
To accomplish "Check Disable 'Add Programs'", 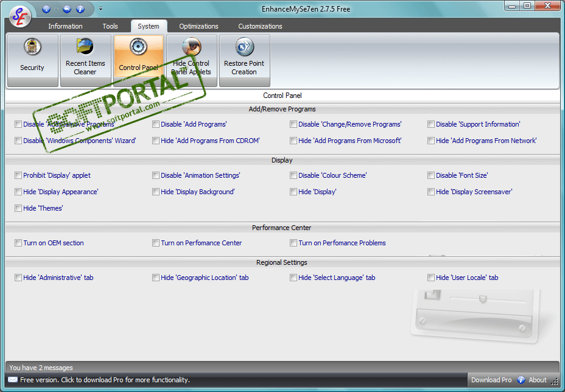I will pos(156,124).
